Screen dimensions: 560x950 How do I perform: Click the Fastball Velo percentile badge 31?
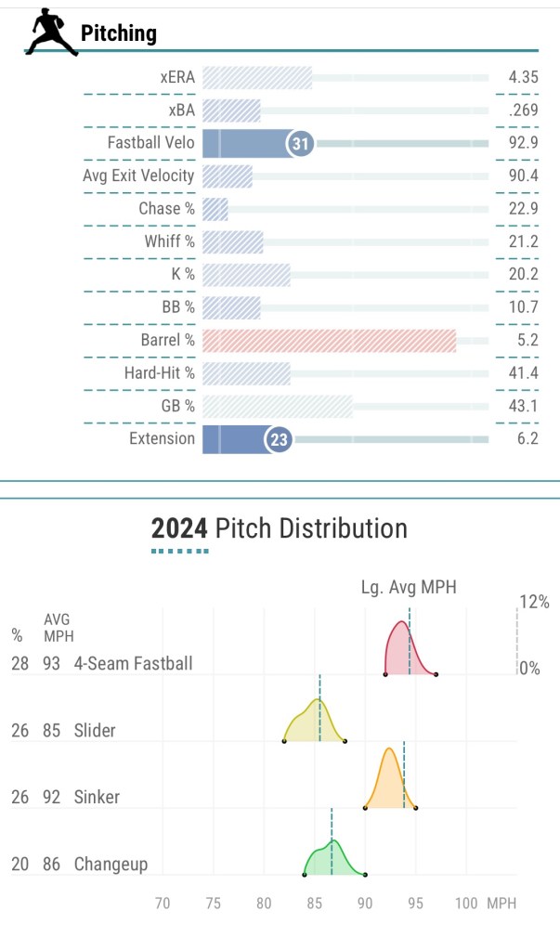(x=300, y=143)
